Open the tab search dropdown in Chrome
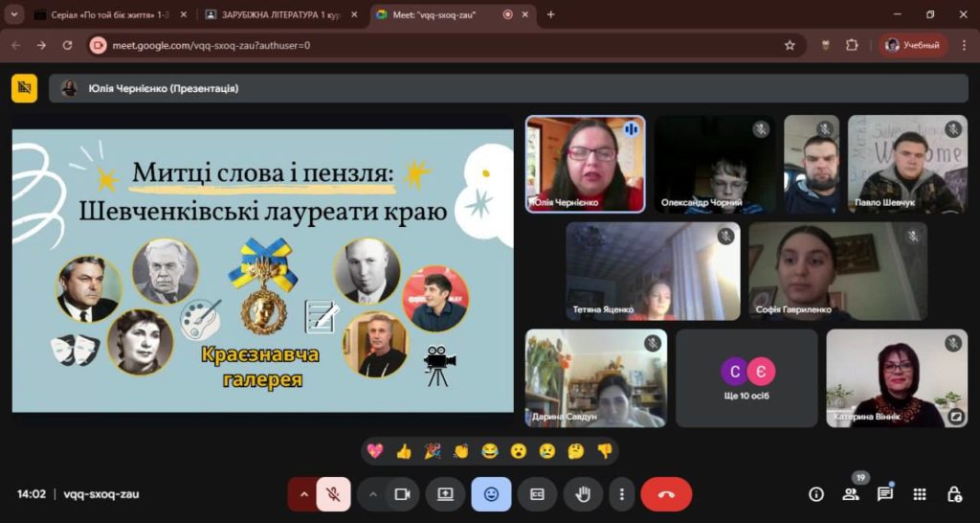 pos(14,14)
